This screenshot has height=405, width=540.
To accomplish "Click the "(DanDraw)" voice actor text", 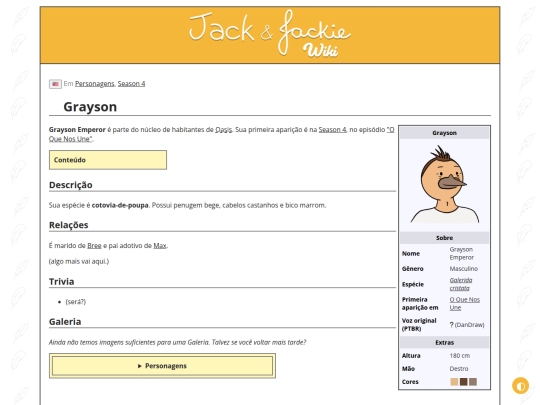I will tap(469, 325).
